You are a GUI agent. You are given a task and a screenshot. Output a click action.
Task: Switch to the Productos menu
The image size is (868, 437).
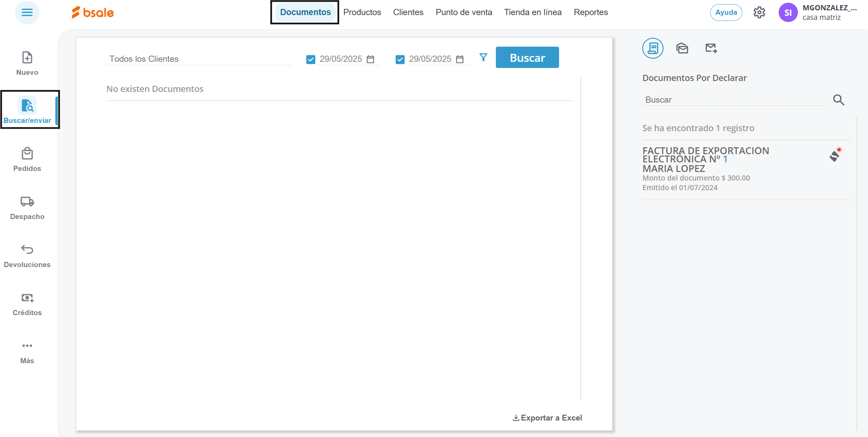pos(362,12)
